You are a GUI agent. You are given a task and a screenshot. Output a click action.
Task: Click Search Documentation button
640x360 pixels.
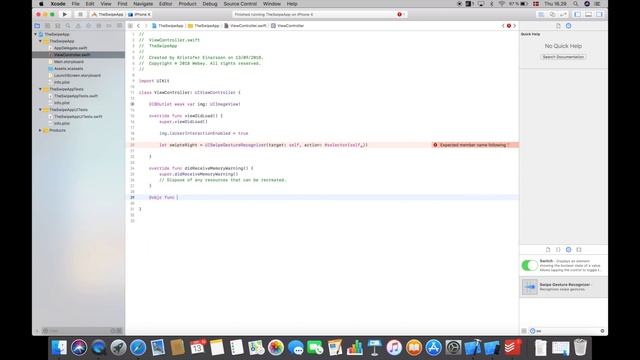pyautogui.click(x=563, y=57)
